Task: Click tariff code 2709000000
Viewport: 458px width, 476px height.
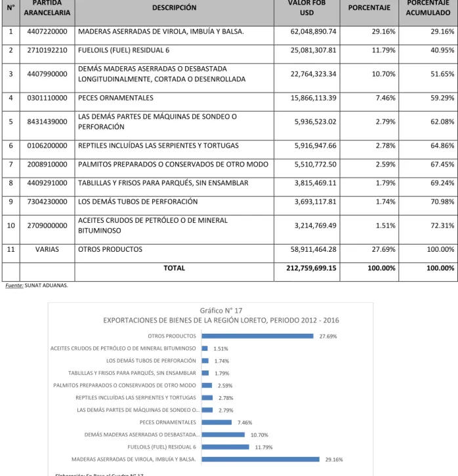Action: (x=47, y=226)
